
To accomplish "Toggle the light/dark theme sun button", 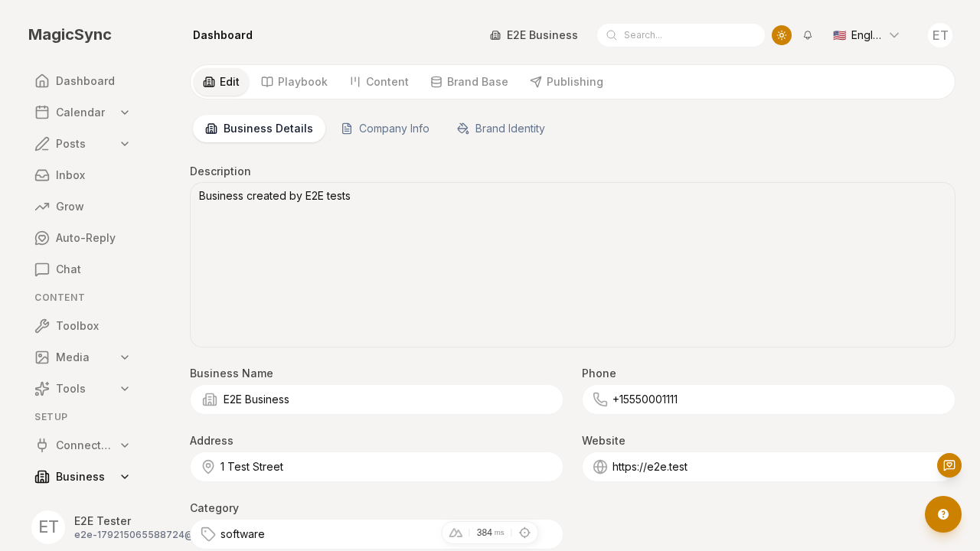I will point(782,35).
